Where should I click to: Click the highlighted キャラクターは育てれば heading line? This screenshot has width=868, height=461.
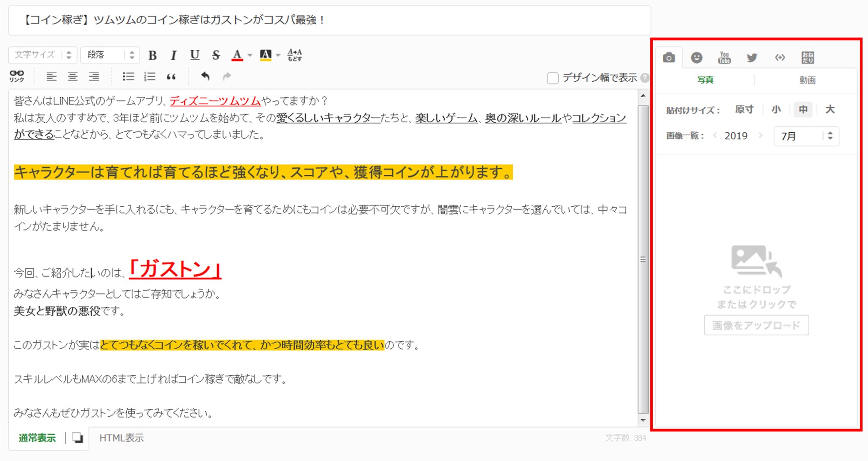click(263, 173)
